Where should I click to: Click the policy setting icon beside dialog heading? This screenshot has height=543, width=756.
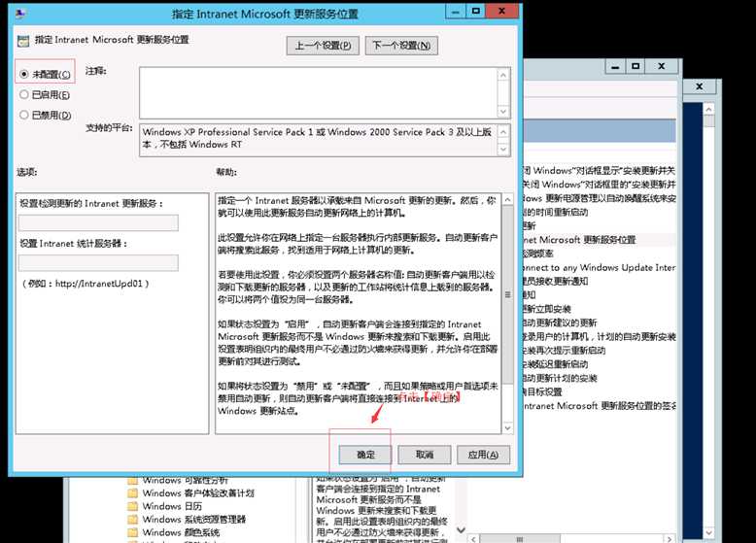coord(23,41)
